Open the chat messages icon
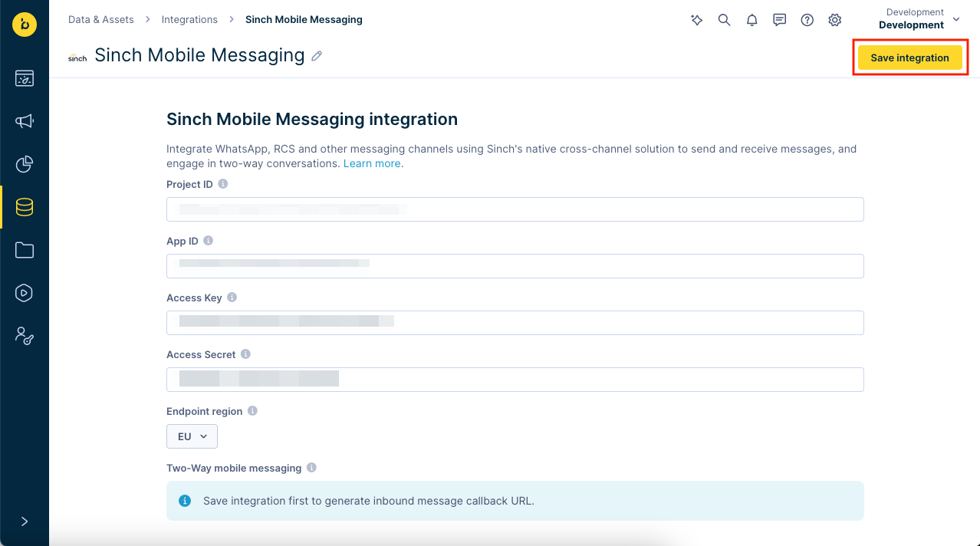Screen dimensions: 980x546 (780, 20)
